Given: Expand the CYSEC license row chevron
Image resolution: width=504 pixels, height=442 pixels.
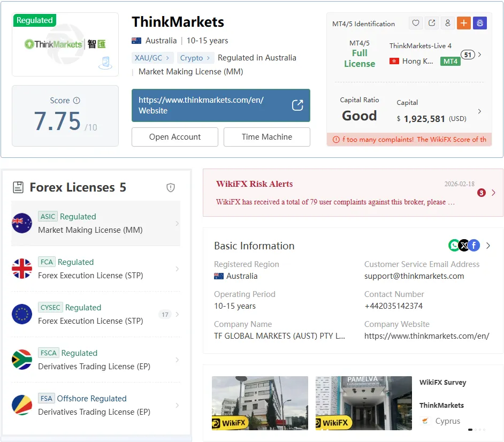Looking at the screenshot, I should (x=177, y=315).
